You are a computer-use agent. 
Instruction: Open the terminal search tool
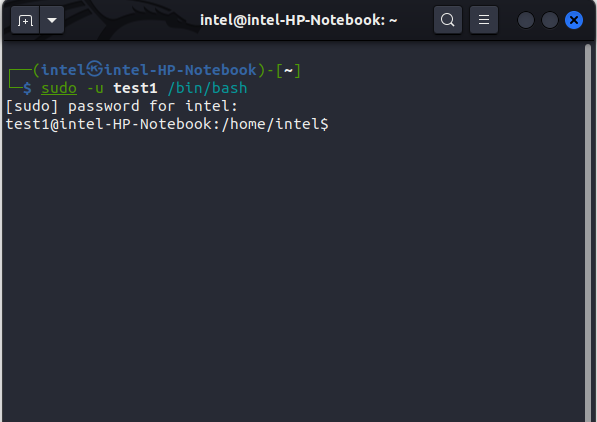448,20
